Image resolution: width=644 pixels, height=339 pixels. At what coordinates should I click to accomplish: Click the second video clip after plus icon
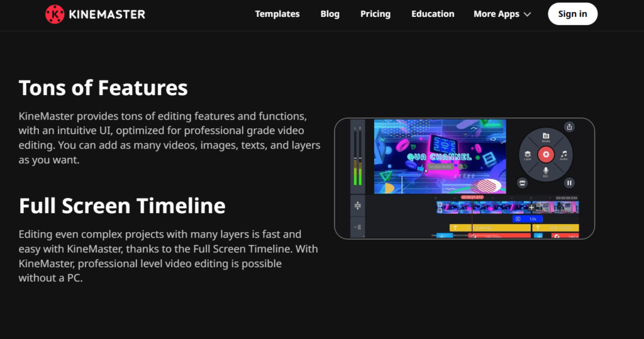pos(557,208)
